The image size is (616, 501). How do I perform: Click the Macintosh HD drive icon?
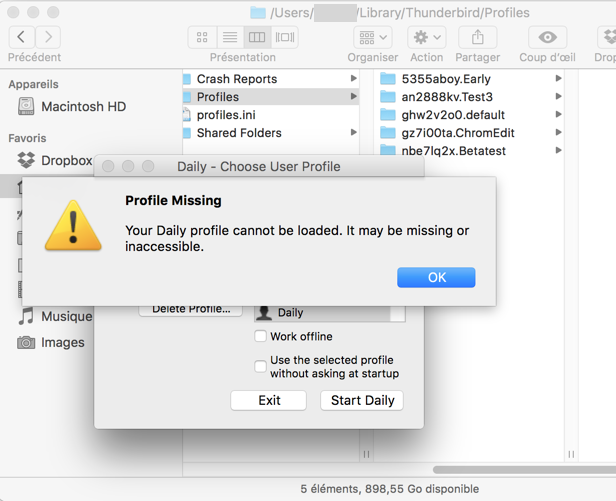point(26,106)
